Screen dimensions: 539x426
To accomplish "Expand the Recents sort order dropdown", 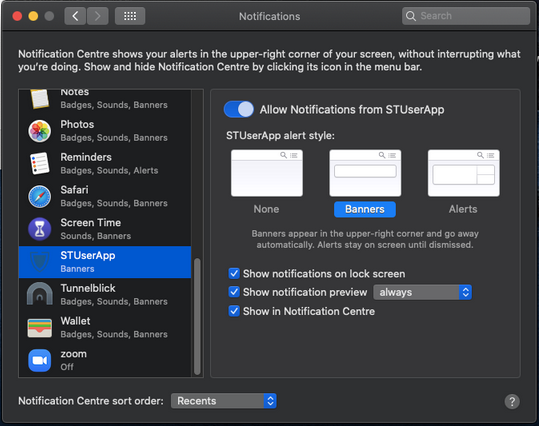I will pos(223,401).
